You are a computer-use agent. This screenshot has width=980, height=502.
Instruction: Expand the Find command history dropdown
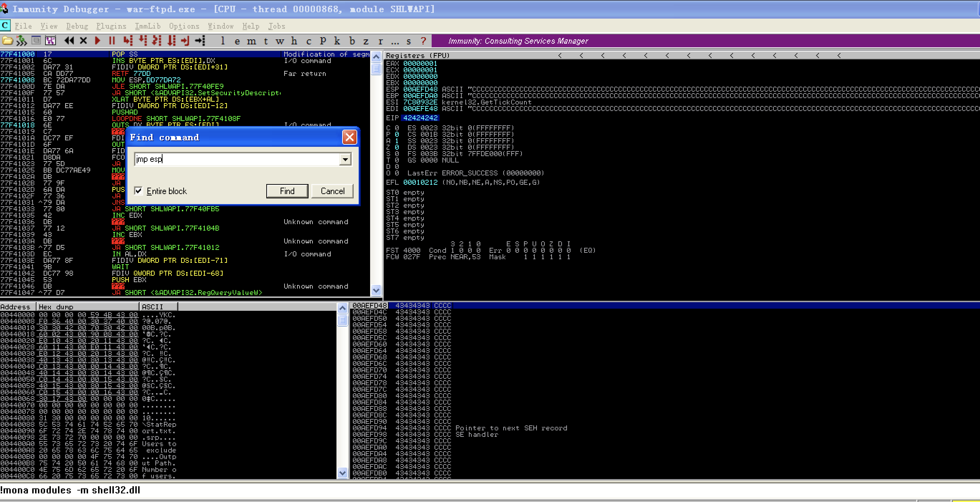(x=345, y=159)
